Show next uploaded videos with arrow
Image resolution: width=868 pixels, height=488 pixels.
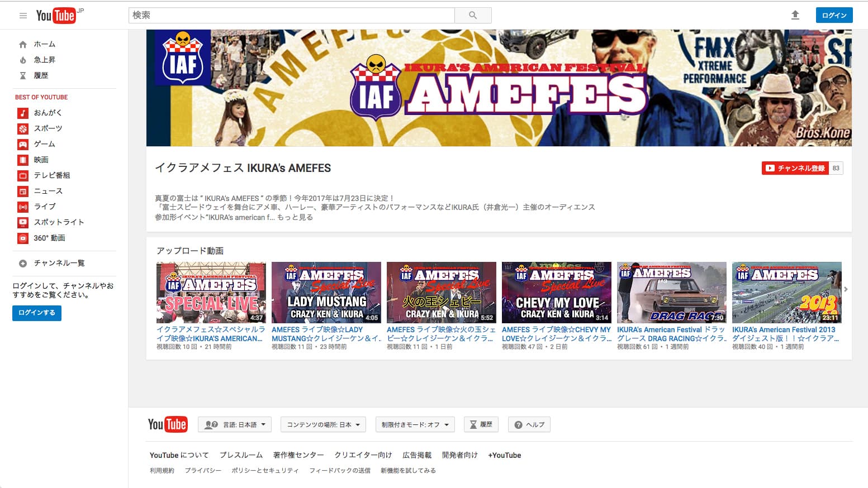[x=846, y=289]
